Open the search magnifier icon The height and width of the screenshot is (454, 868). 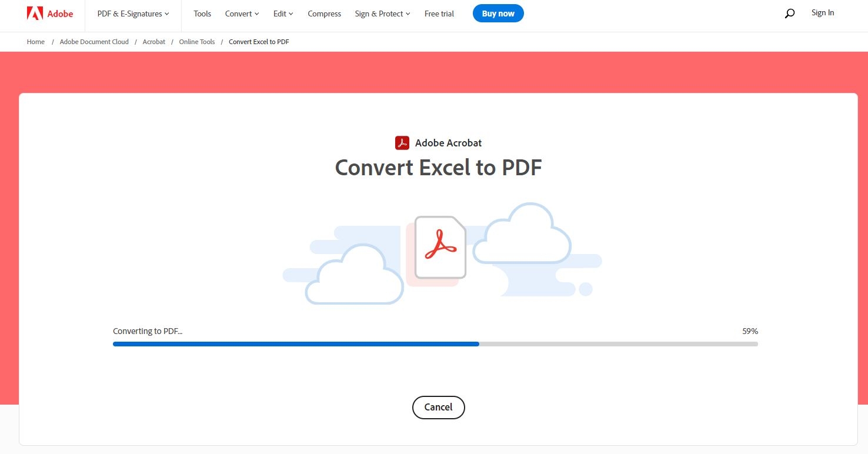point(790,14)
